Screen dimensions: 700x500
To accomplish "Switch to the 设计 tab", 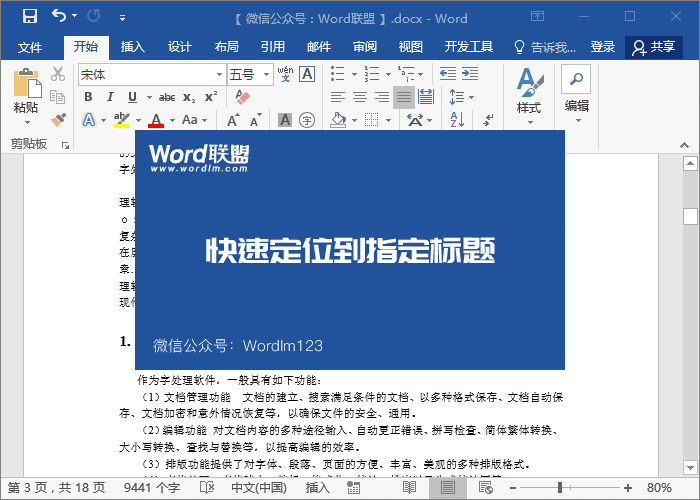I will 179,46.
